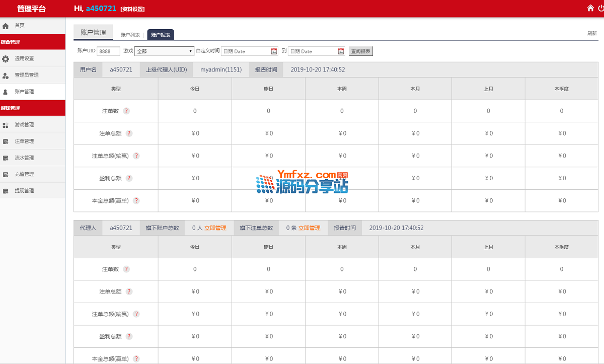Expand the 游戏 dropdown showing 全部
The image size is (604, 364).
164,51
